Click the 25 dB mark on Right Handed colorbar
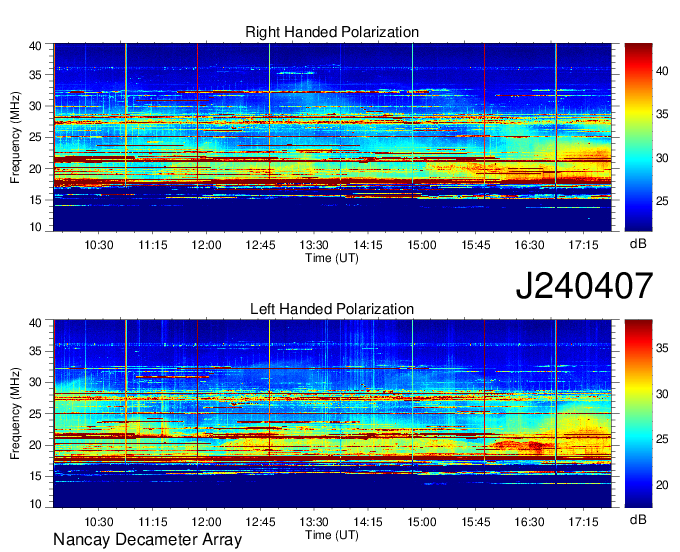The width and height of the screenshot is (680, 552). pyautogui.click(x=662, y=201)
